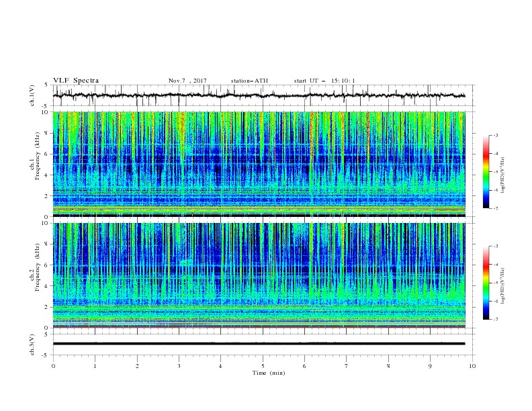Select the "Time (min)" axis title
Screen dimensions: 532x411
[269, 373]
